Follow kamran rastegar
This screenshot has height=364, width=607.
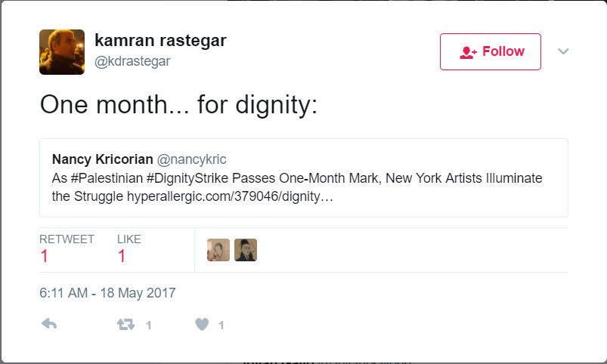pos(491,52)
